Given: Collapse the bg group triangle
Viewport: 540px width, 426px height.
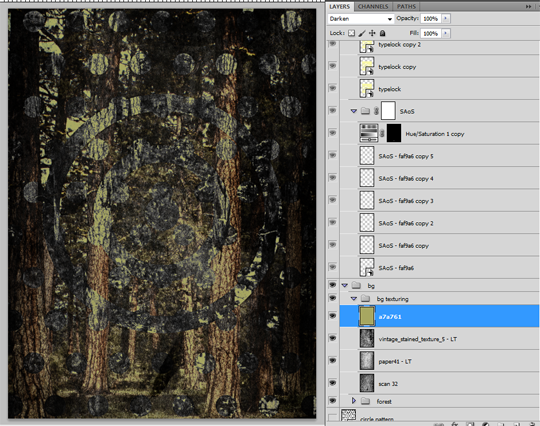Looking at the screenshot, I should 344,285.
